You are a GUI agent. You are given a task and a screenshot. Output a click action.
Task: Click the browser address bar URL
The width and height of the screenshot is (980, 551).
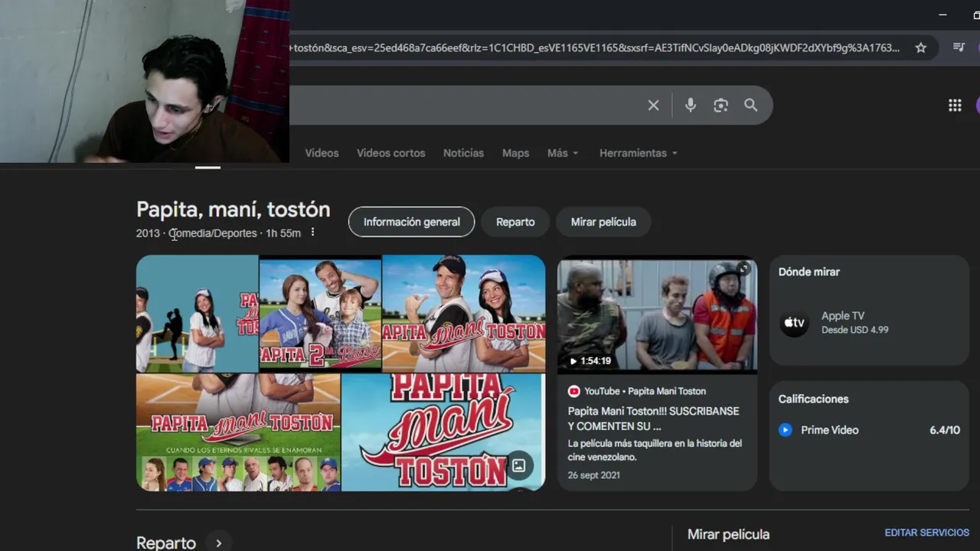(595, 47)
